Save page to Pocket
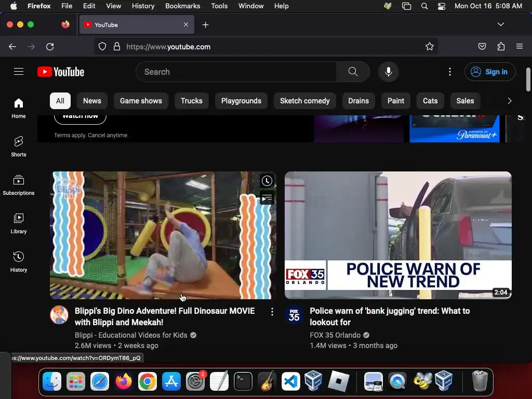This screenshot has width=532, height=399. point(482,46)
